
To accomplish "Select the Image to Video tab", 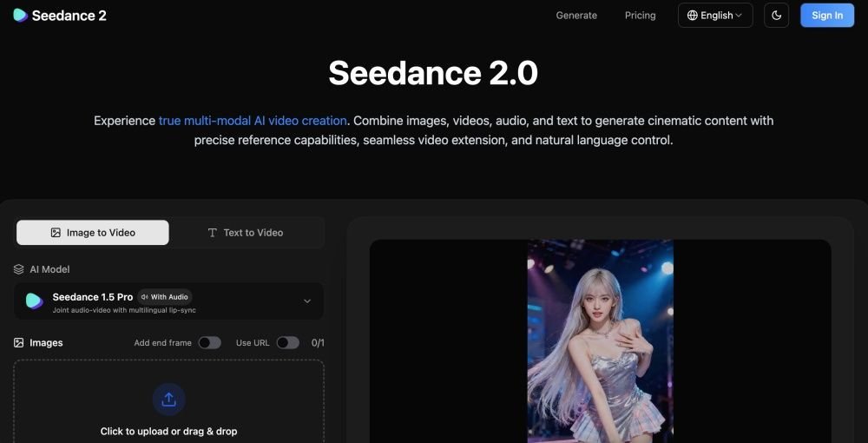I will (x=93, y=233).
